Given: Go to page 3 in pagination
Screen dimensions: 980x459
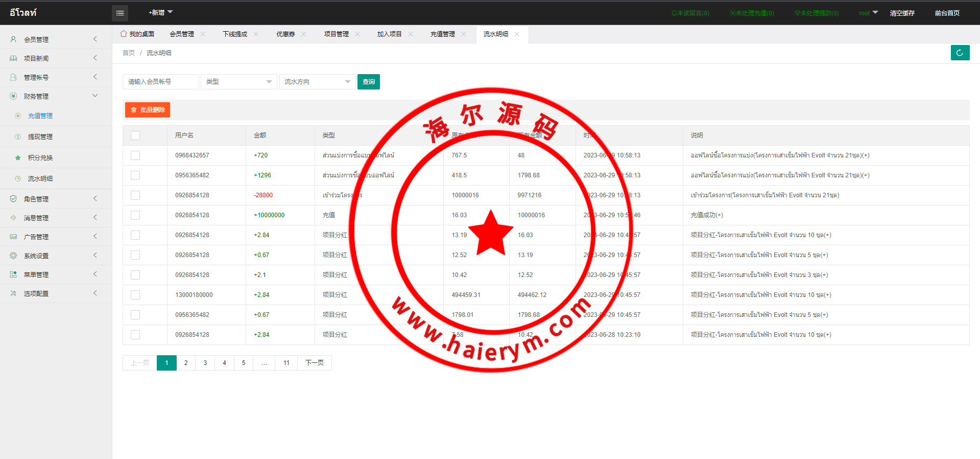Looking at the screenshot, I should (205, 363).
